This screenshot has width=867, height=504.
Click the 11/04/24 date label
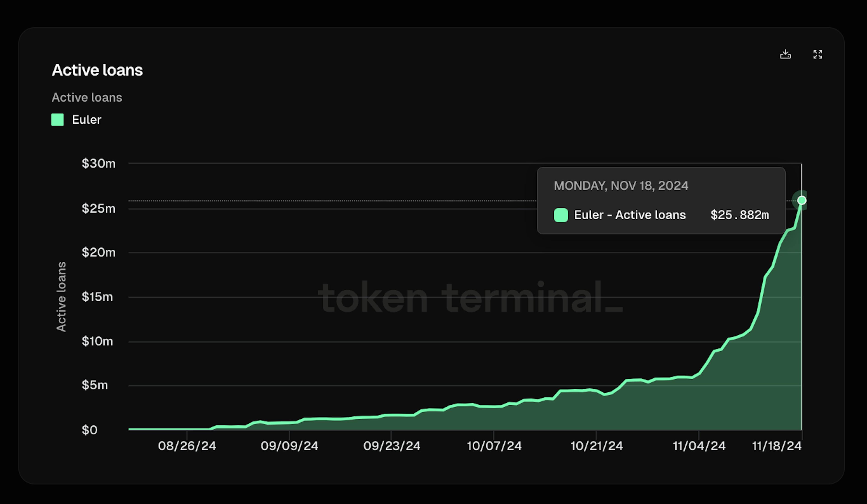tap(699, 446)
